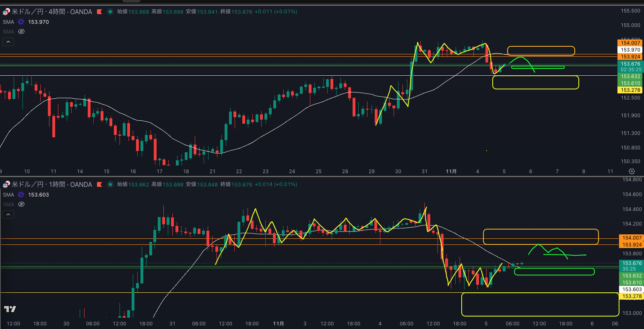The height and width of the screenshot is (329, 644).
Task: Show the hidden SMA indicator on 4-hour chart
Action: tap(21, 31)
